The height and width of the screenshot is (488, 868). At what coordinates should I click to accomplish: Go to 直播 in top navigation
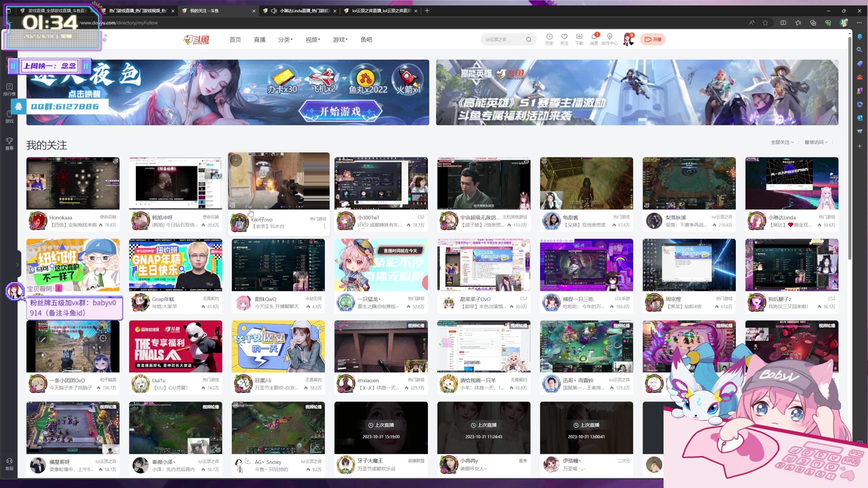[x=259, y=40]
